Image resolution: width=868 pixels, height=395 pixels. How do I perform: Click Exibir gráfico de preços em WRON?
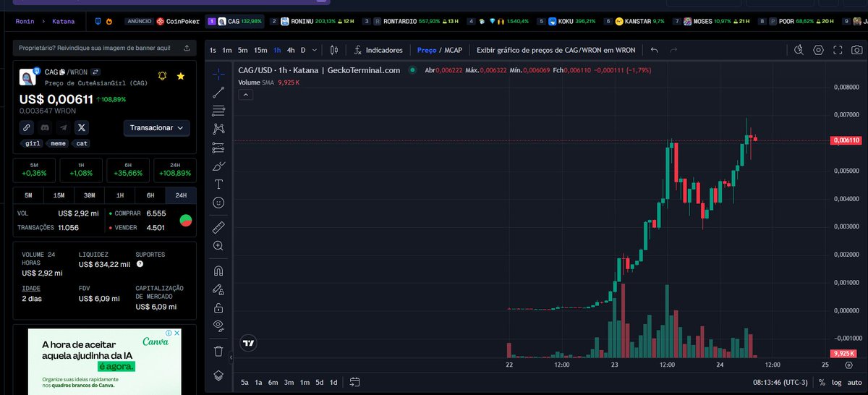(556, 50)
